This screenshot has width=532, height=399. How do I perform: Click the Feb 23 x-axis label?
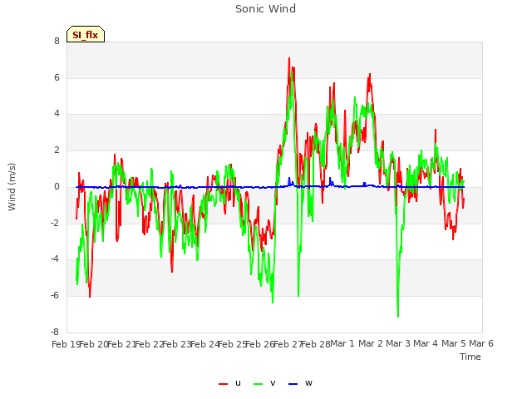click(176, 344)
